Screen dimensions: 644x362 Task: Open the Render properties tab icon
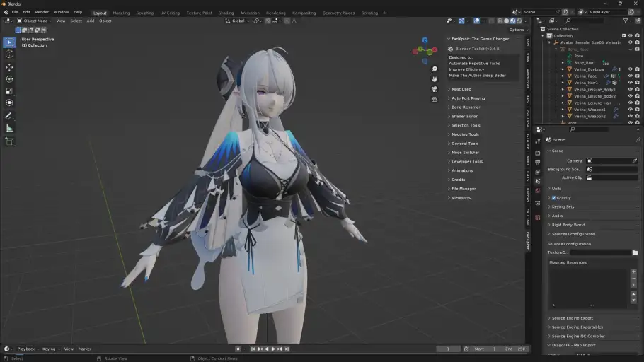pyautogui.click(x=538, y=153)
